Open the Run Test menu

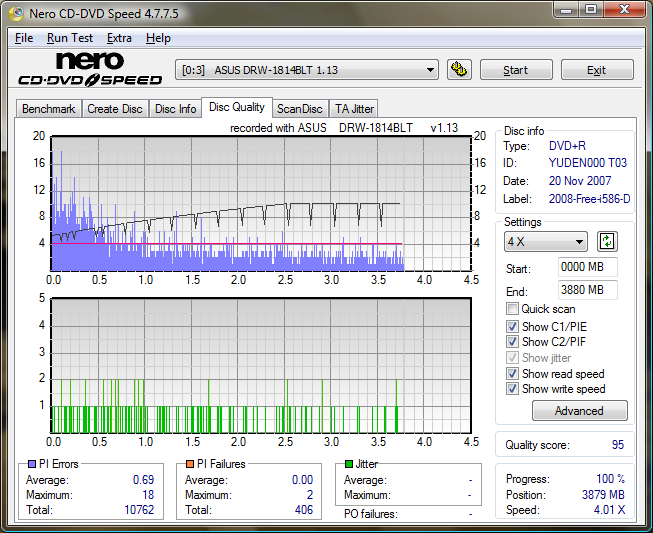(x=70, y=38)
